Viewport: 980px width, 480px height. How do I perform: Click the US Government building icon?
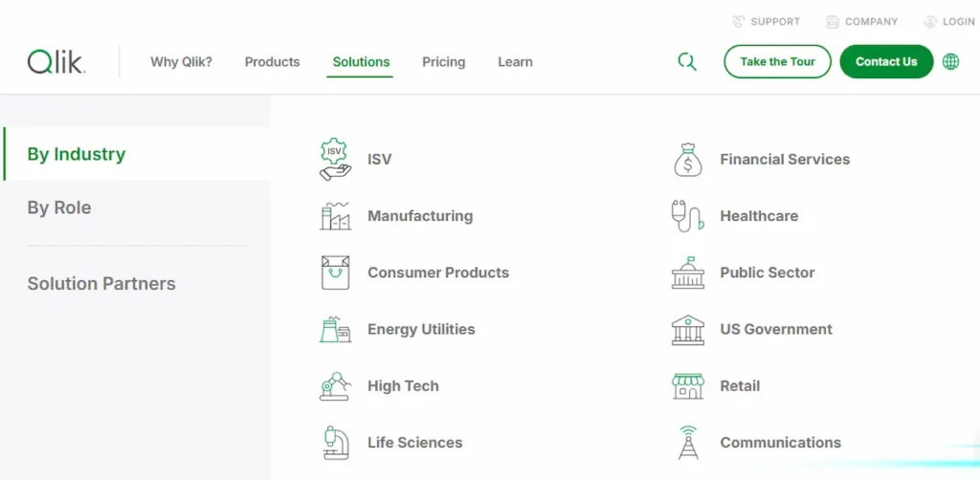[x=688, y=330]
